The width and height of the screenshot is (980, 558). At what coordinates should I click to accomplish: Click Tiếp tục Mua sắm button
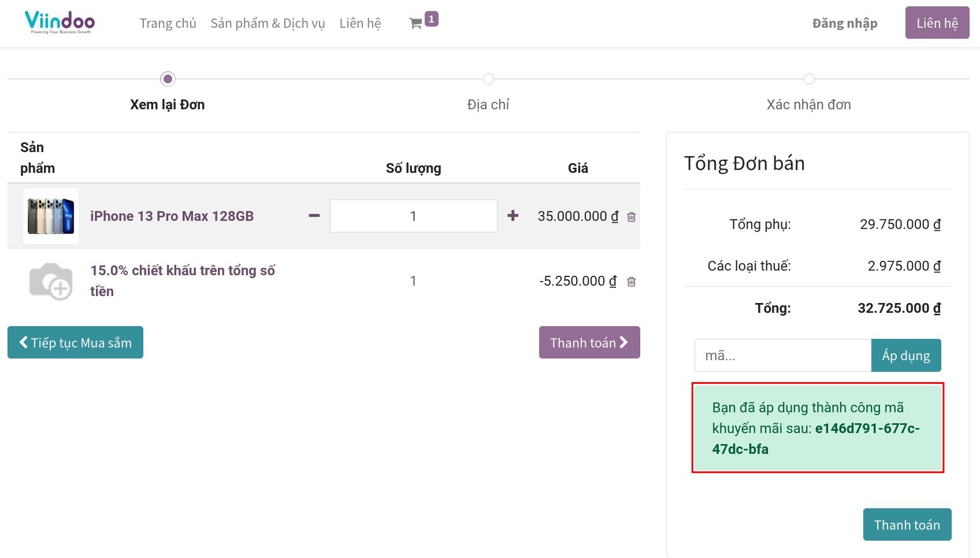point(75,342)
